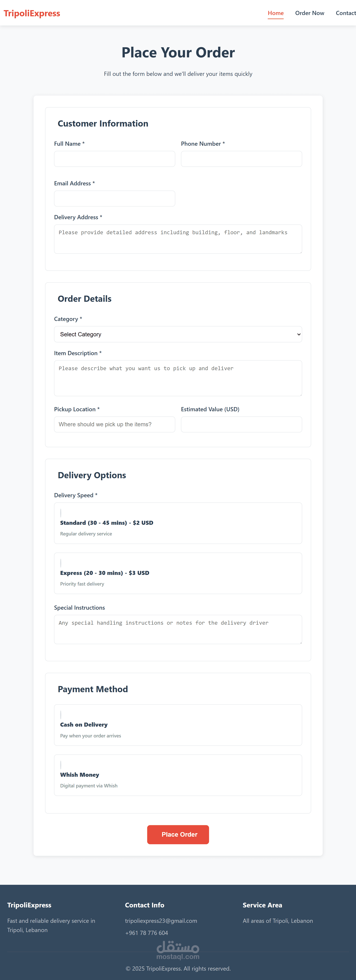
Task: Select Standard delivery speed option
Action: tap(178, 523)
